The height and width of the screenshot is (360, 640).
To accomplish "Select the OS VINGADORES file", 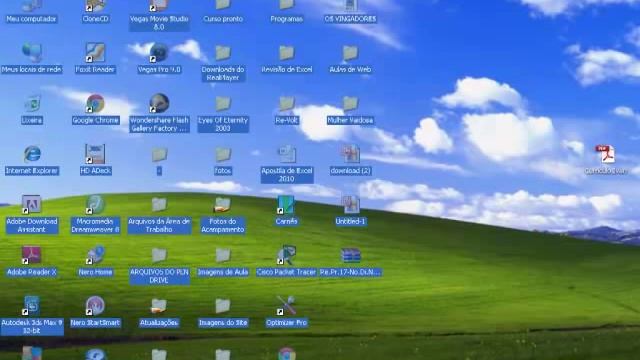I will [x=350, y=6].
